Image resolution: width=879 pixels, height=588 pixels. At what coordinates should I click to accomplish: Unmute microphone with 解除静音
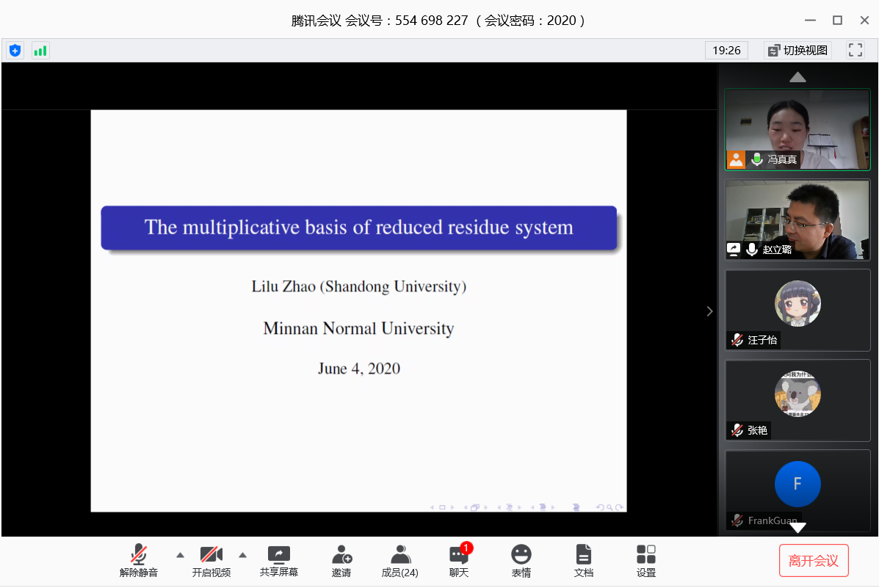point(139,561)
